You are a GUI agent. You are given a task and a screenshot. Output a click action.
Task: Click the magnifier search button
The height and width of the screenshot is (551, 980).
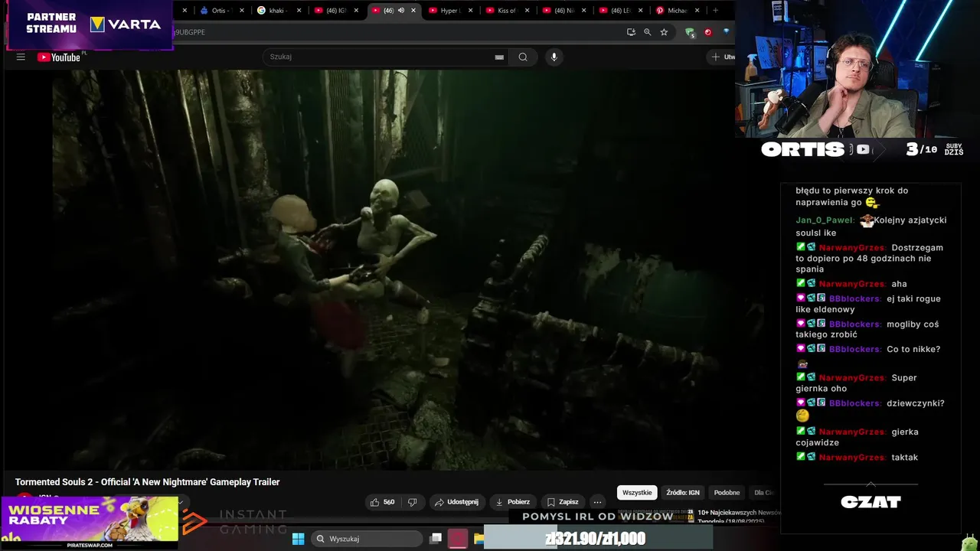click(x=523, y=57)
